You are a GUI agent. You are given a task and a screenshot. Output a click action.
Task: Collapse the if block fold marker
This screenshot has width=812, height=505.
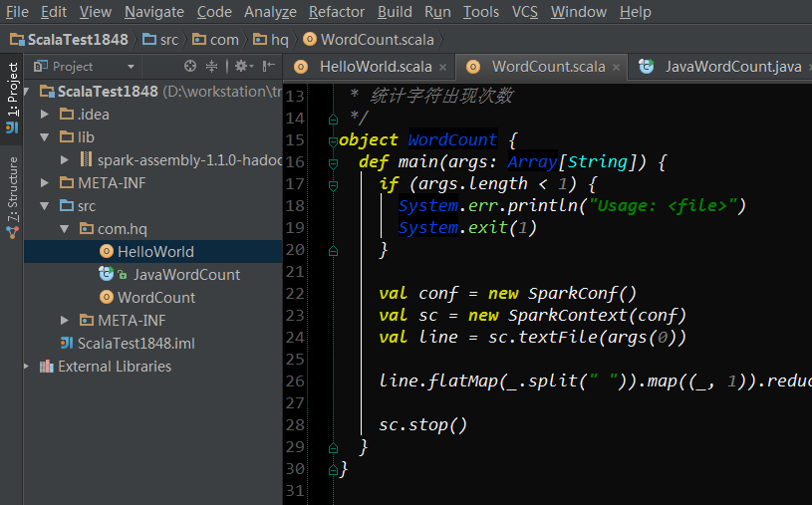pos(333,185)
